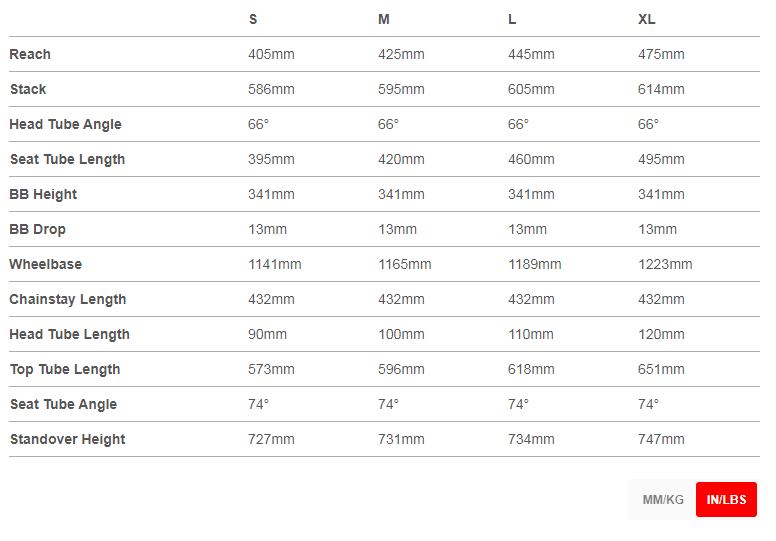
Task: Click the Seat Tube Angle label
Action: [x=63, y=404]
